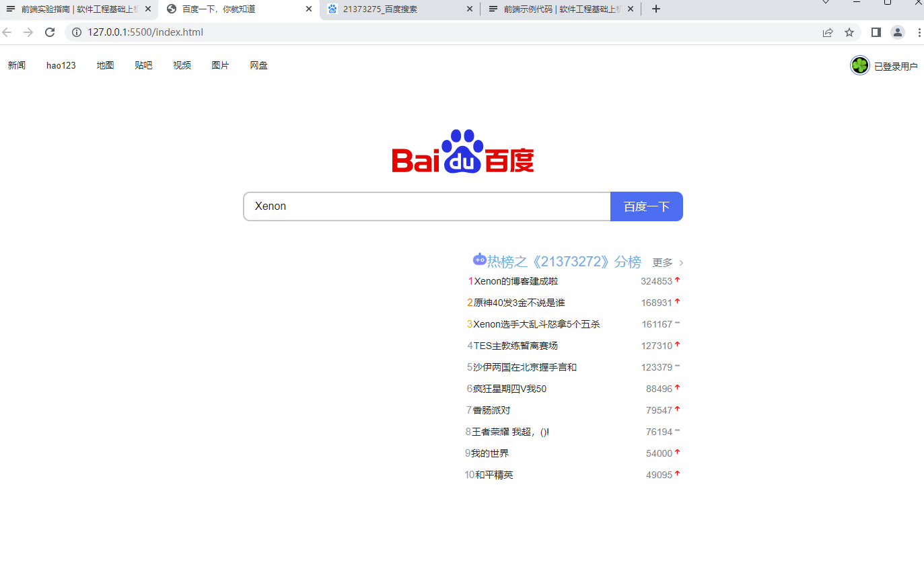
Task: Switch to the 前端示例代码 tab
Action: click(x=561, y=9)
